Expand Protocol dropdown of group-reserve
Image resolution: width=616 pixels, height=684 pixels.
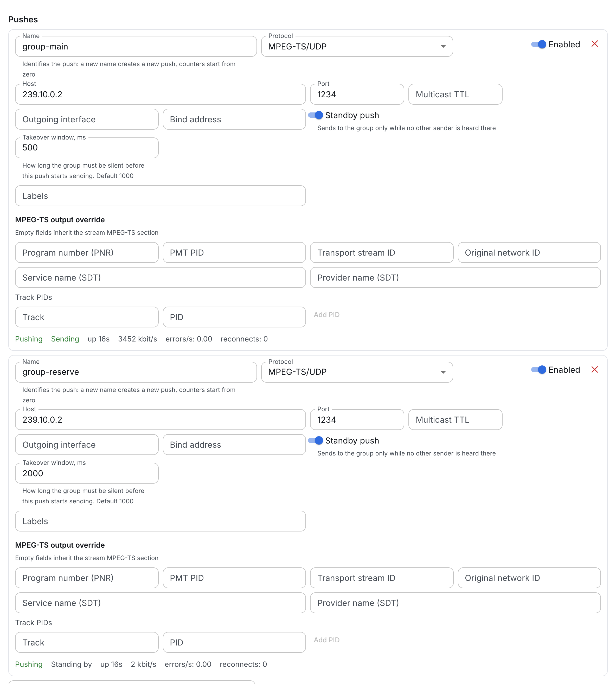357,372
